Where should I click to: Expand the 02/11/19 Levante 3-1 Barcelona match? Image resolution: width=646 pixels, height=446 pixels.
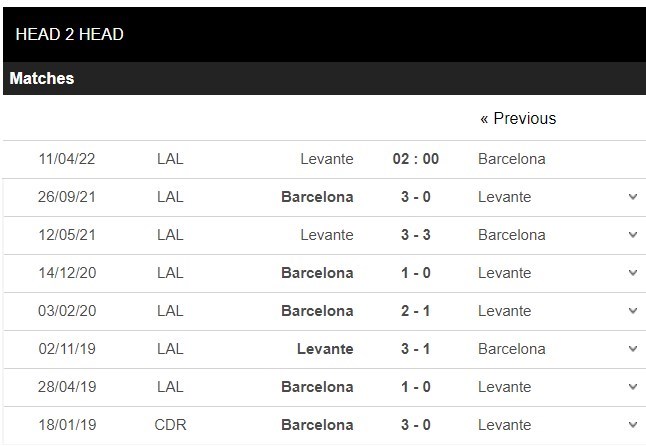click(633, 349)
